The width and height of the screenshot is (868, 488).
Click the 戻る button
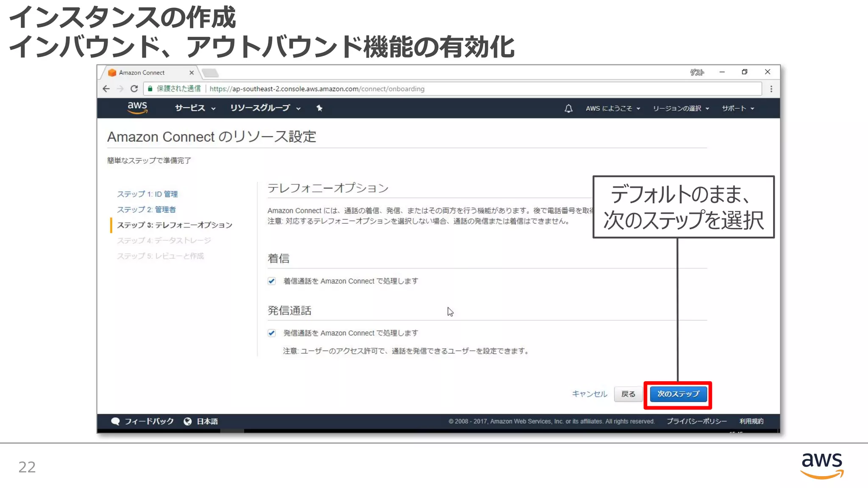click(x=628, y=394)
